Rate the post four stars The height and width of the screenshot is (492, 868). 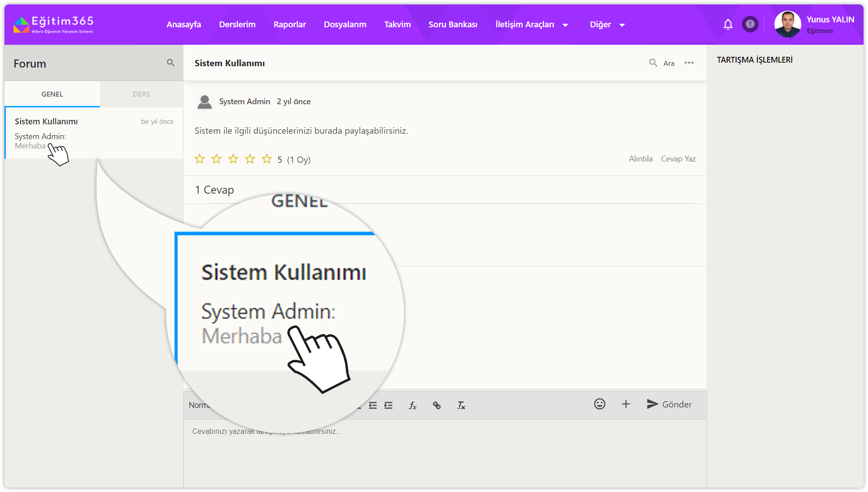[x=250, y=159]
